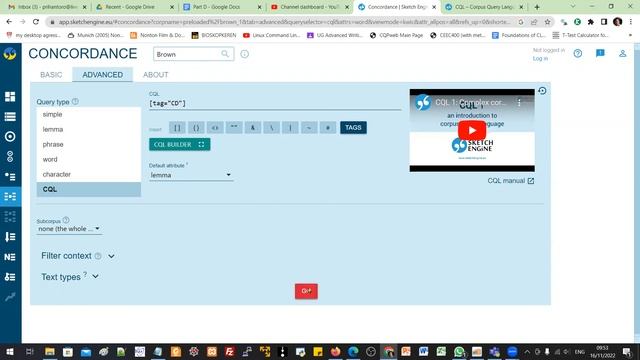Click the Query type help icon
Screen dimensions: 640x360
click(75, 101)
